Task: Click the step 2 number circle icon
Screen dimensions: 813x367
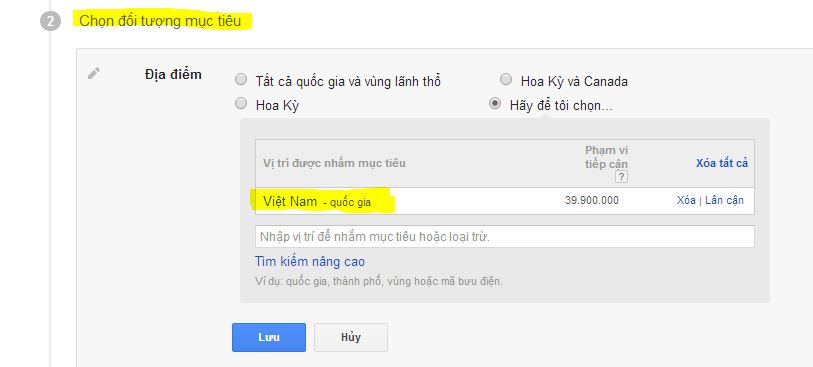Action: pyautogui.click(x=50, y=22)
